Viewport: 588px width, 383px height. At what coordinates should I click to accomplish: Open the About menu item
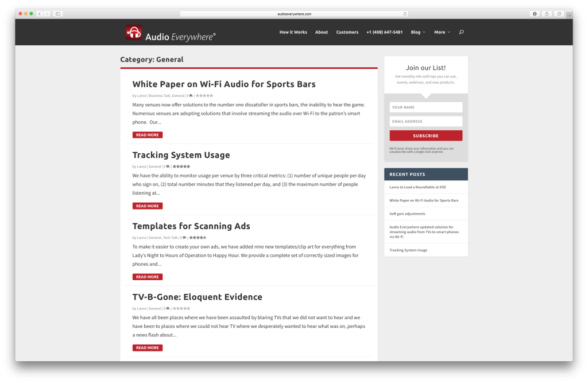(322, 32)
